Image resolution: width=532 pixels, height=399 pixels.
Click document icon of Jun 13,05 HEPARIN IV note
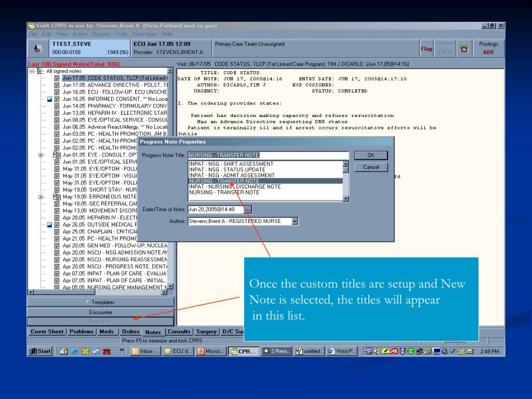point(57,113)
